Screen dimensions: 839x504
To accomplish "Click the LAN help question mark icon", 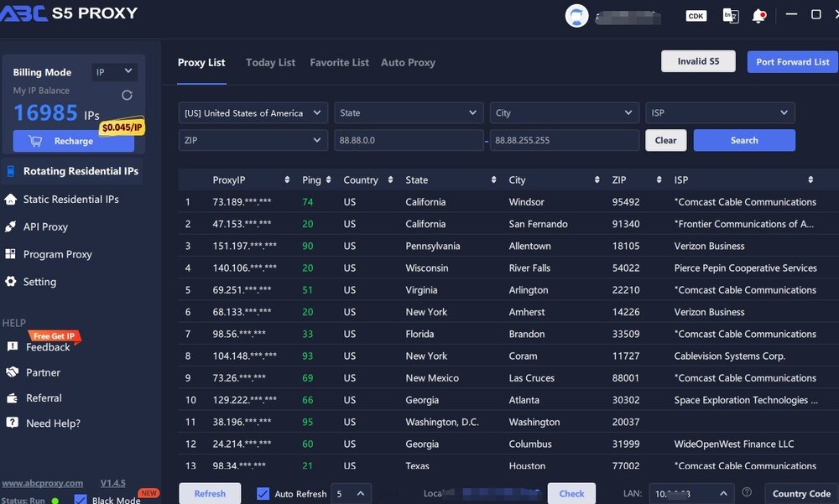I will [x=747, y=492].
